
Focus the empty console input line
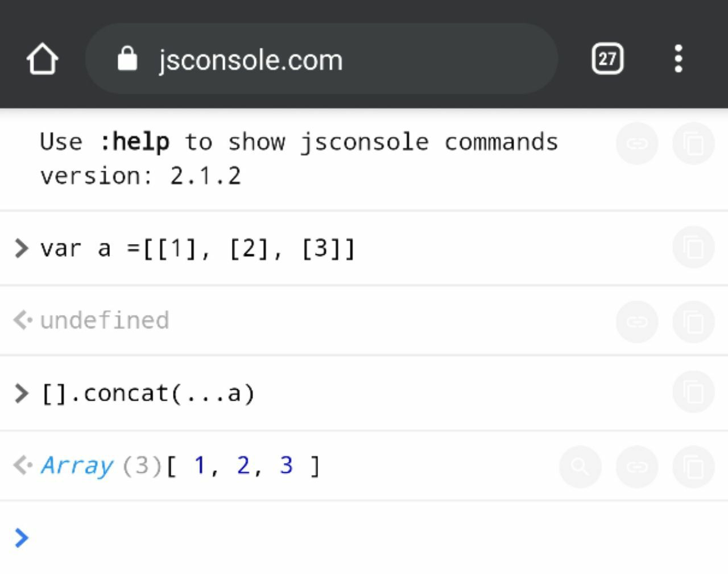coord(341,538)
